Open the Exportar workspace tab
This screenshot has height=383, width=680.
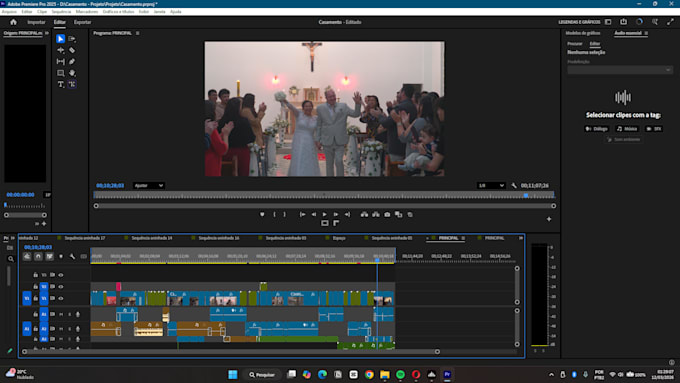click(x=82, y=22)
